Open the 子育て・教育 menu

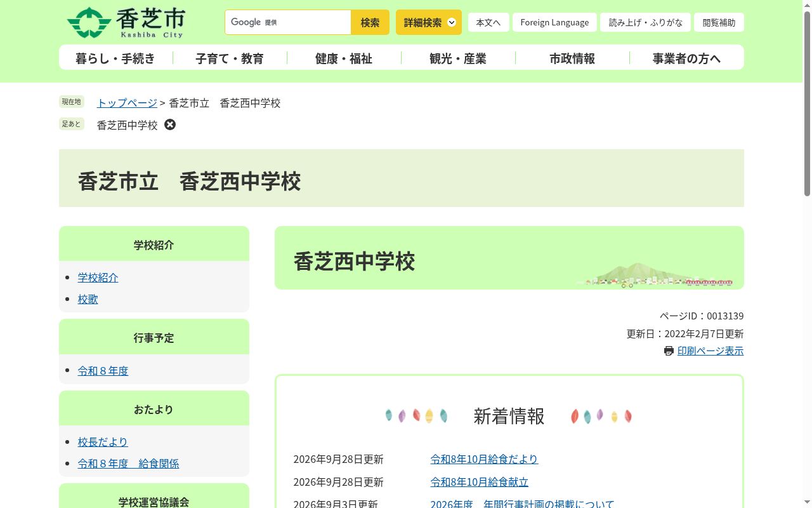pos(230,58)
